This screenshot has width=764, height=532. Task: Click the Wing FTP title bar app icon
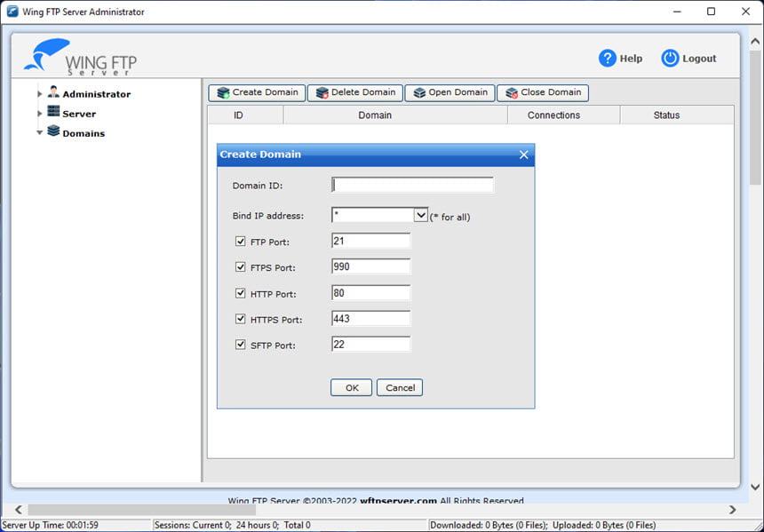pos(12,12)
